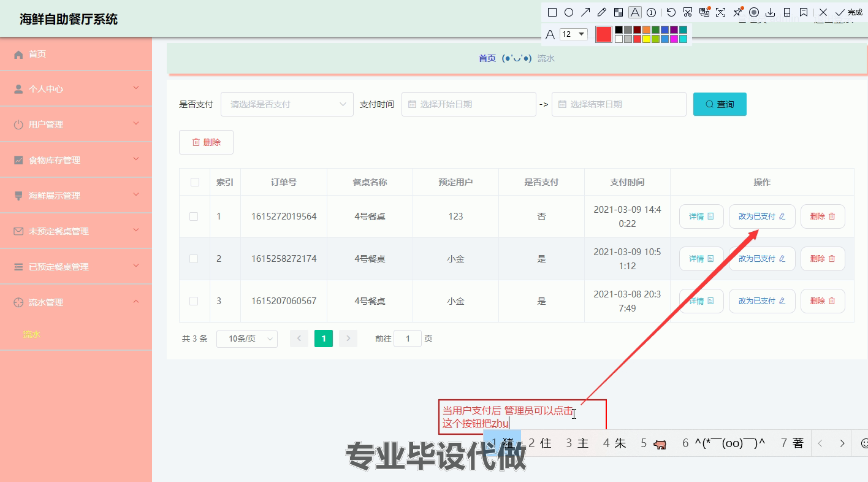Go to next page arrow
868x482 pixels.
[x=348, y=339]
